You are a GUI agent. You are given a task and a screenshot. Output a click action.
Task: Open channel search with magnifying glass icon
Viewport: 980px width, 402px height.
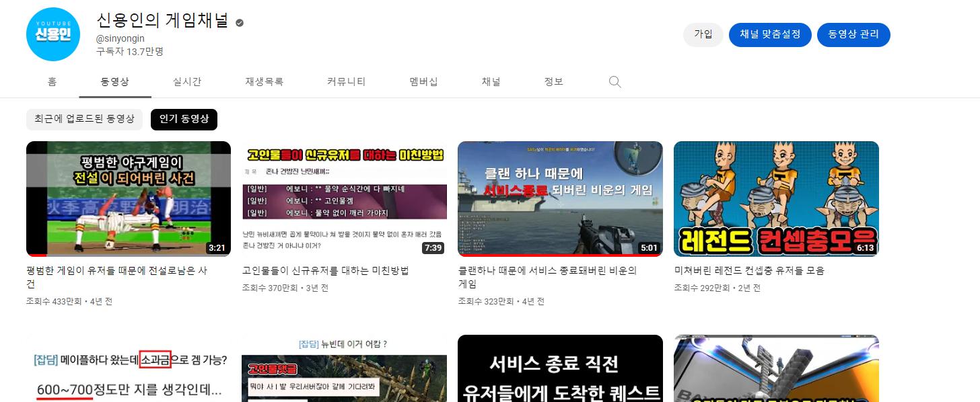coord(615,81)
